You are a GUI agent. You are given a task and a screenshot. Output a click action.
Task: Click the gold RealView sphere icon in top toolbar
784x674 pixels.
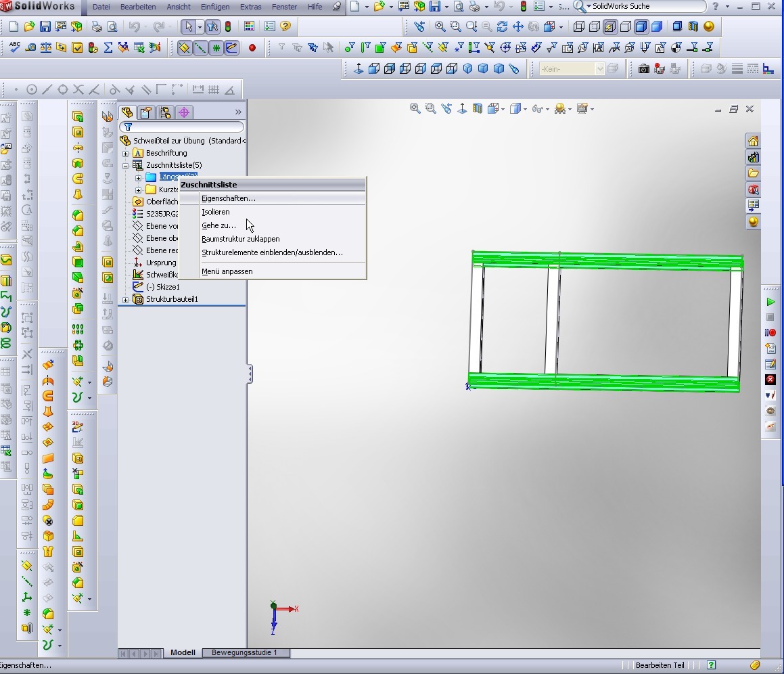pyautogui.click(x=709, y=26)
